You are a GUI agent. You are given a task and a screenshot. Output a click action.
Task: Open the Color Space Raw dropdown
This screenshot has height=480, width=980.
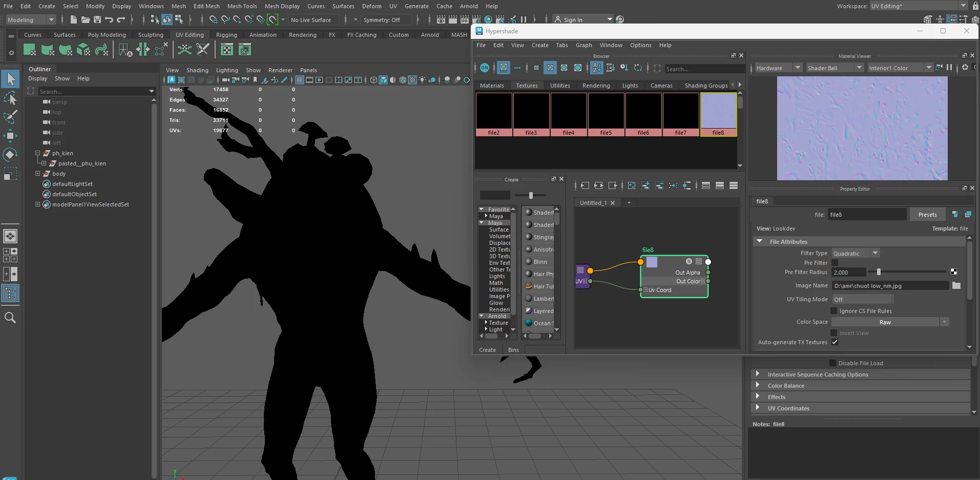890,322
